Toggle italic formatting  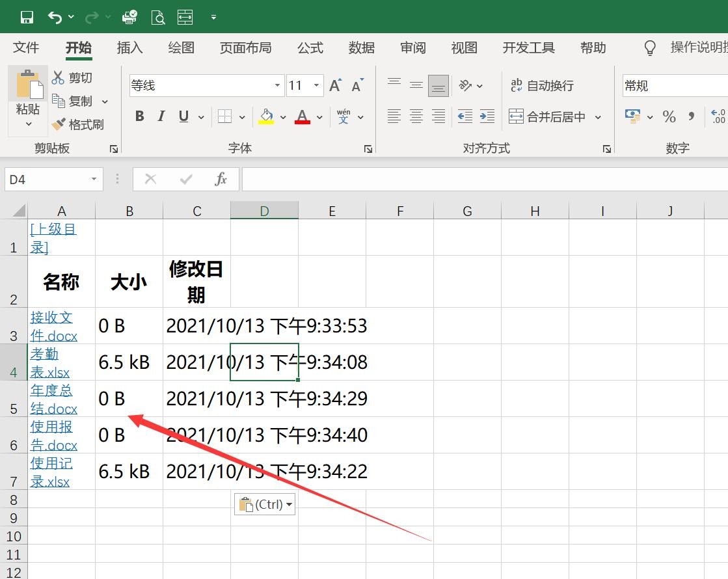[x=161, y=116]
